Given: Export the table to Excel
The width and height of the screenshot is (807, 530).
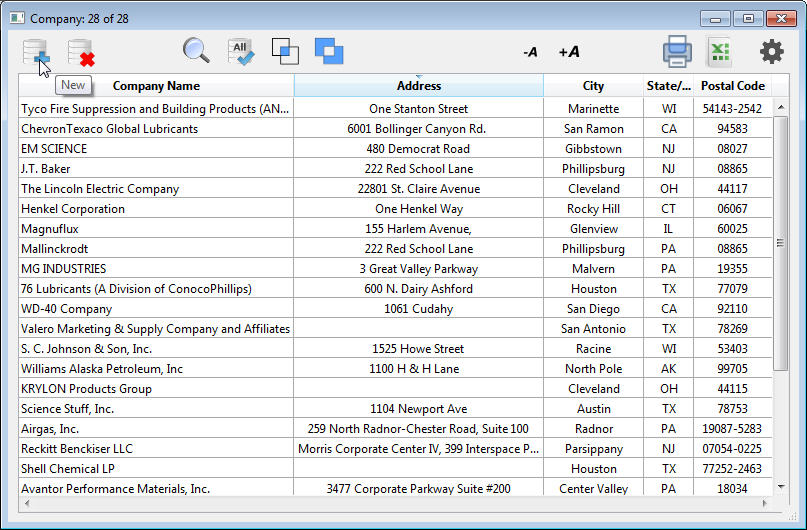Looking at the screenshot, I should [720, 51].
